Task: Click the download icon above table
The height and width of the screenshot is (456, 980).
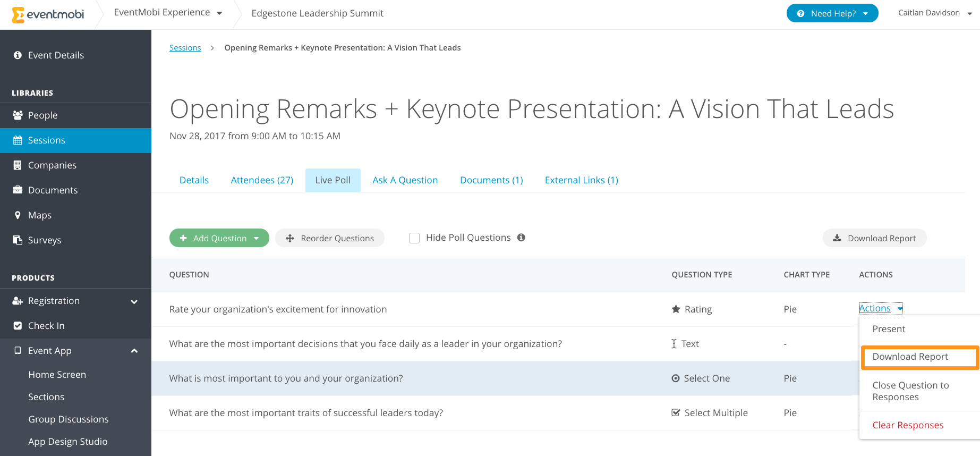Action: (x=837, y=238)
